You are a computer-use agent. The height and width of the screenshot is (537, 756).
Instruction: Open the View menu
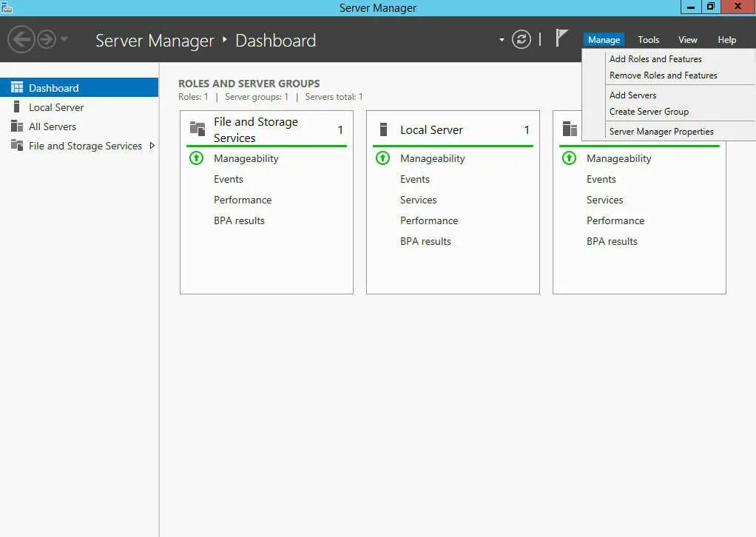(687, 40)
